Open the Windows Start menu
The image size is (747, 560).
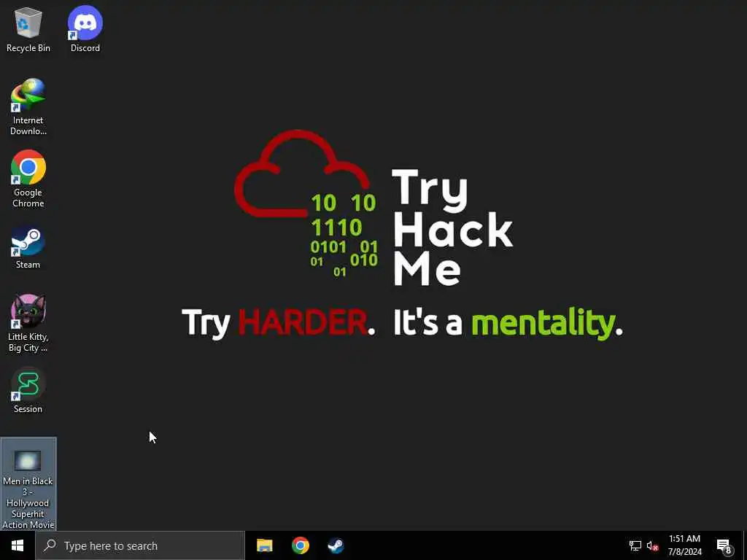tap(18, 545)
